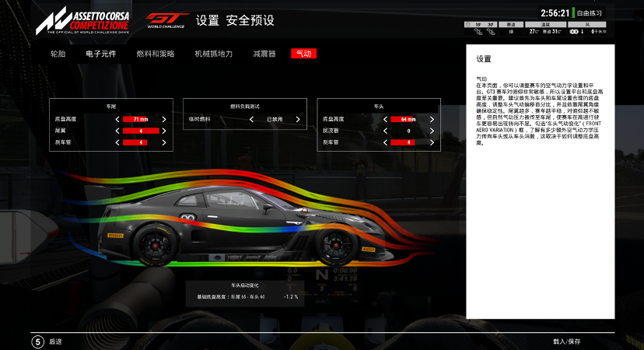Click the first weather forecast icon
Screen dimensions: 644x350
pos(478,32)
